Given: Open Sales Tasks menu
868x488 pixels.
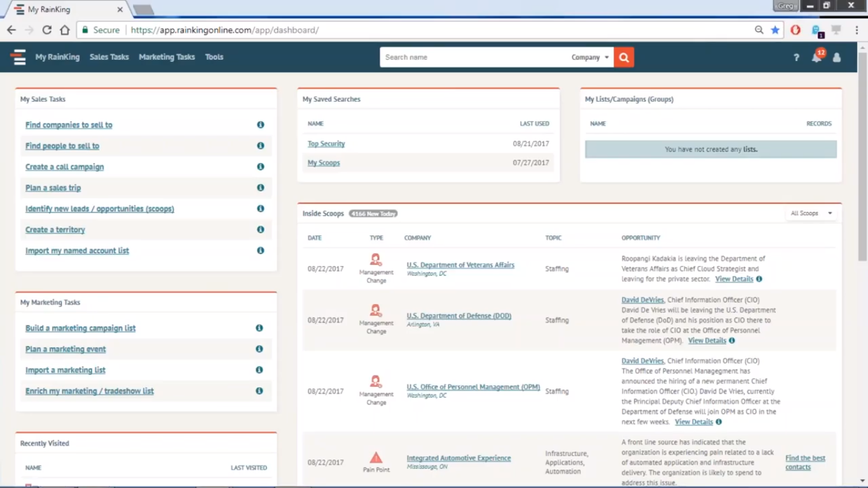Looking at the screenshot, I should point(109,57).
